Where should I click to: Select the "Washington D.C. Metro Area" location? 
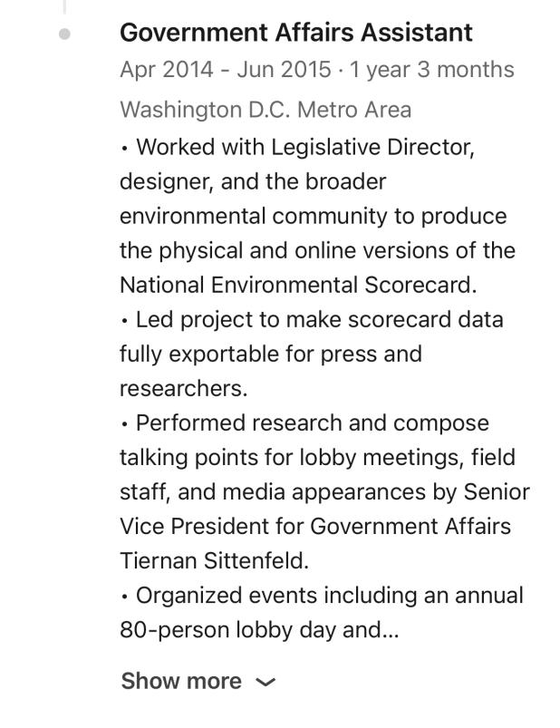266,110
